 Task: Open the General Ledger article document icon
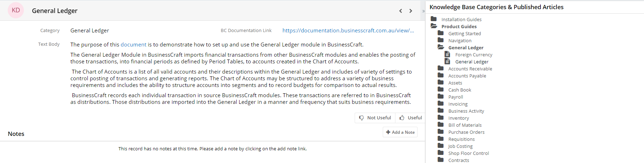[447, 61]
